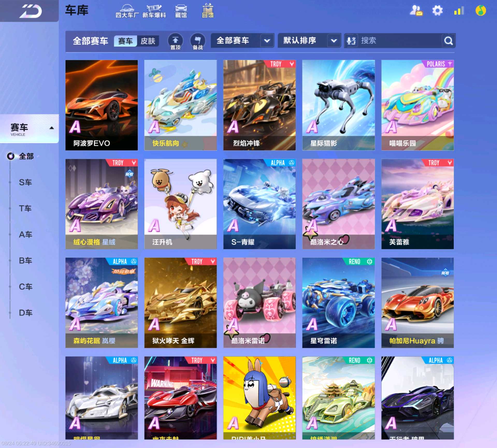Screen dimensions: 497x448
Task: Filter by A车 class
Action: click(x=25, y=234)
